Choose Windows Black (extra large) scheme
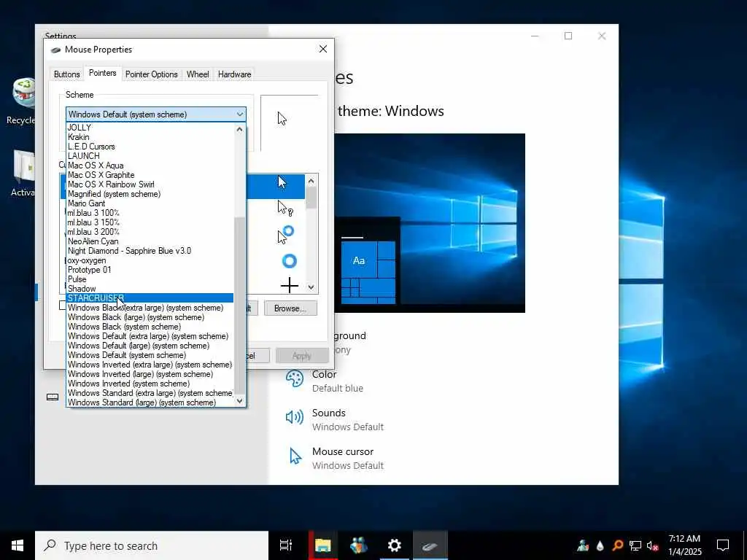 (150, 308)
